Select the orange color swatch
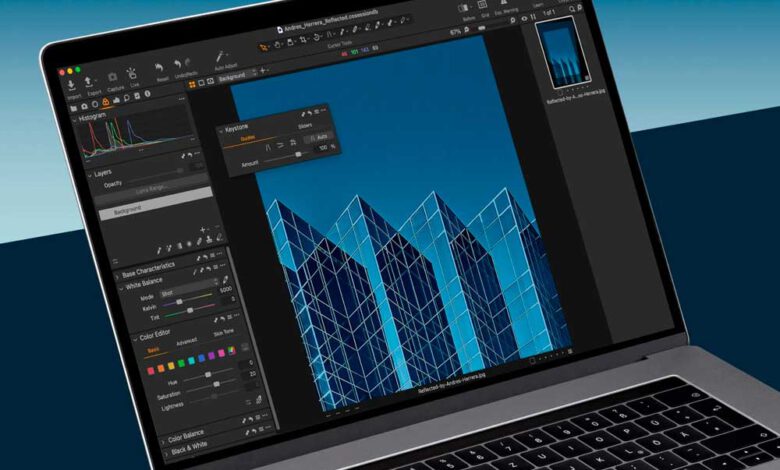Image resolution: width=780 pixels, height=470 pixels. pos(161,369)
